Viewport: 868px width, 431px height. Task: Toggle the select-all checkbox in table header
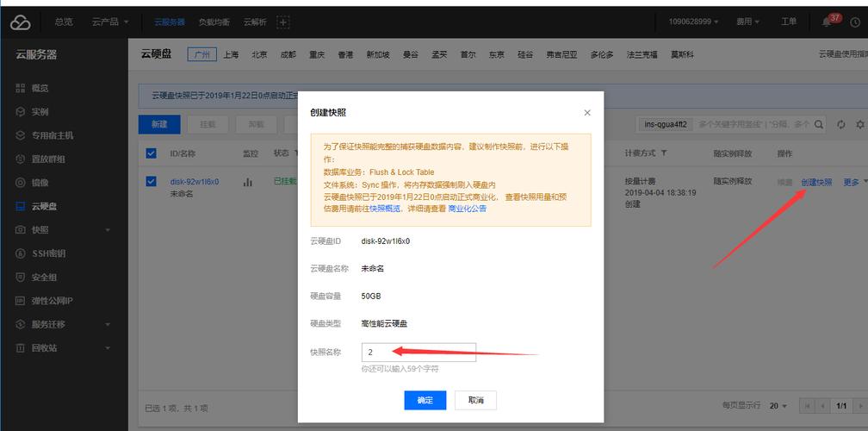pyautogui.click(x=151, y=153)
